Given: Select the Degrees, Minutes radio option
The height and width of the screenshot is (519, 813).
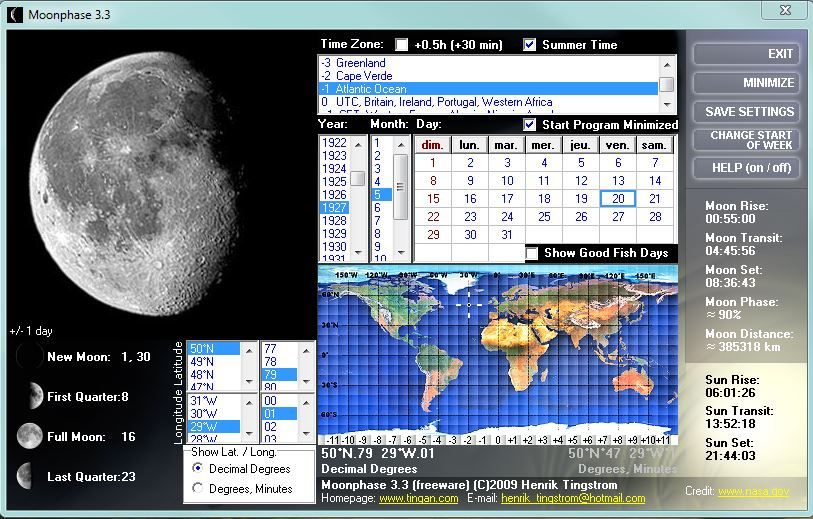Looking at the screenshot, I should pos(198,488).
